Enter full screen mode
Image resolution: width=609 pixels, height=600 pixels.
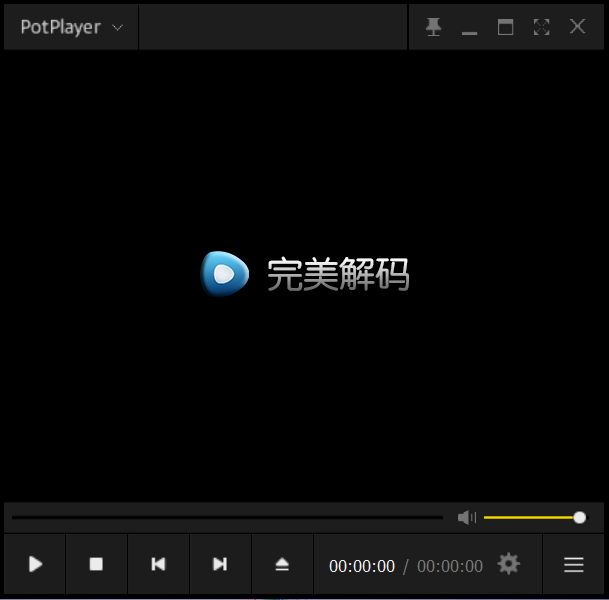(x=541, y=27)
